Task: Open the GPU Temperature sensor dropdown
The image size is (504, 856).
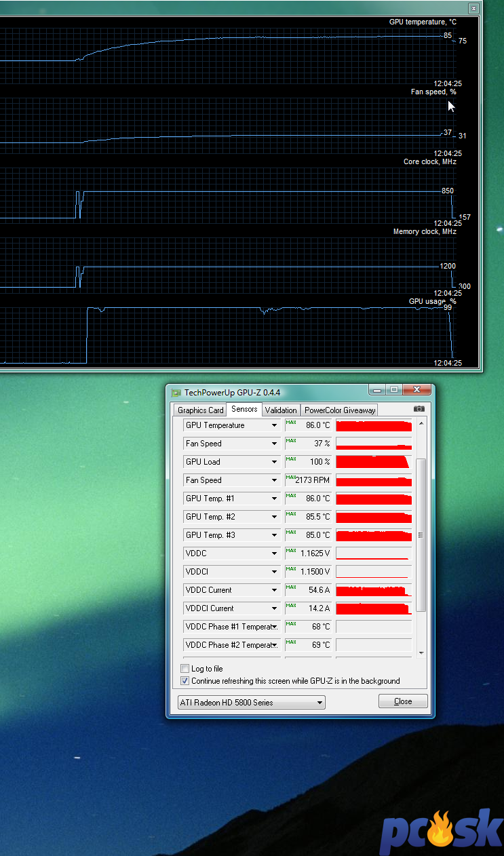Action: coord(232,425)
